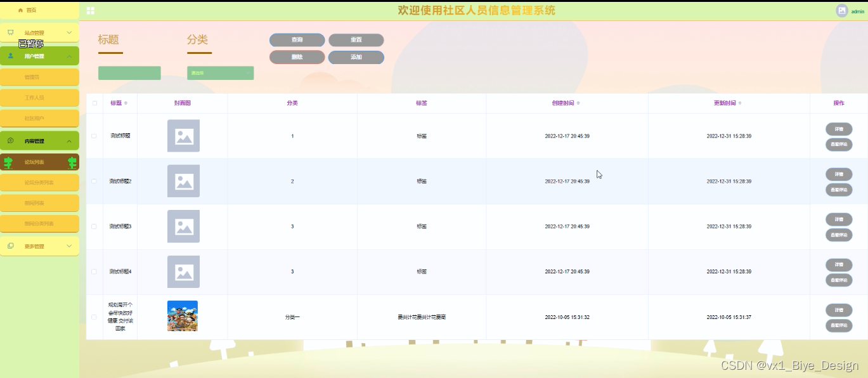The image size is (868, 378).
Task: Toggle select-all checkbox in table header
Action: pyautogui.click(x=94, y=103)
